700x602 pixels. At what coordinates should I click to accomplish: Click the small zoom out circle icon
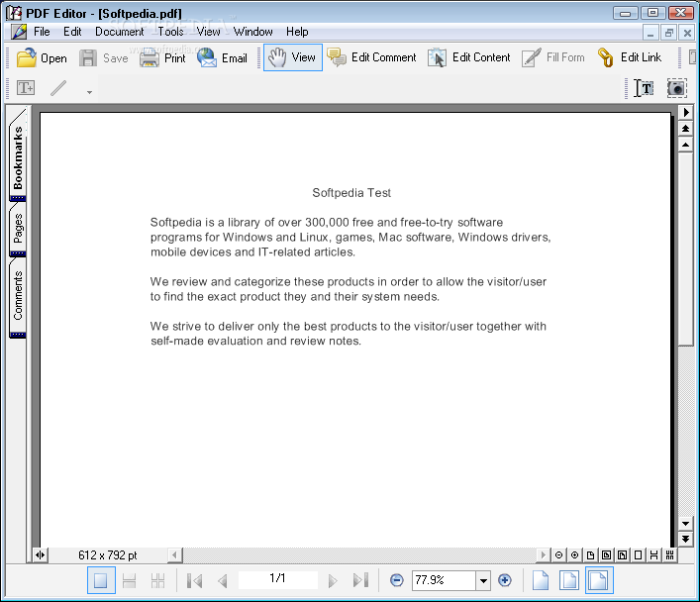(558, 555)
